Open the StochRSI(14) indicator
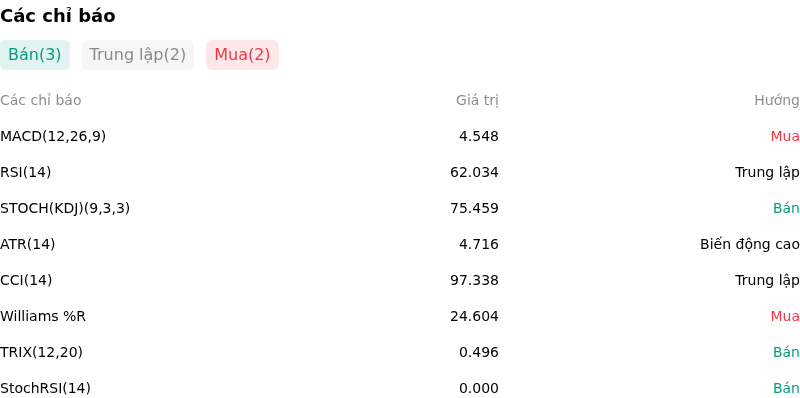This screenshot has width=800, height=398. (x=45, y=388)
